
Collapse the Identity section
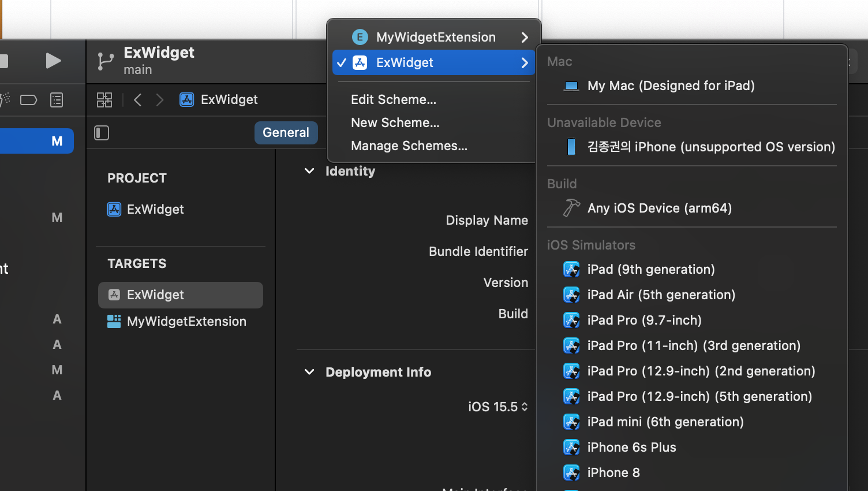pyautogui.click(x=309, y=171)
